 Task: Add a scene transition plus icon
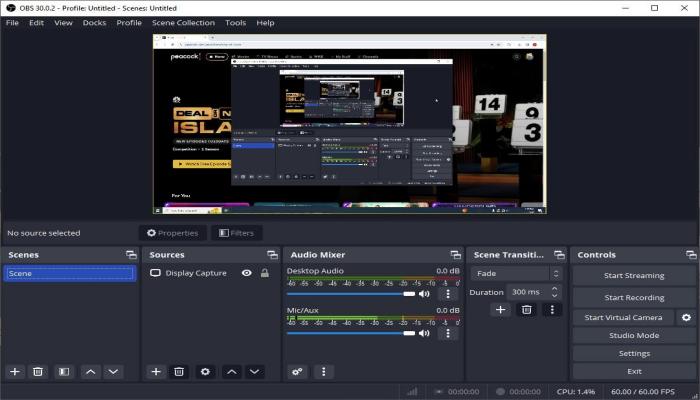coord(500,309)
